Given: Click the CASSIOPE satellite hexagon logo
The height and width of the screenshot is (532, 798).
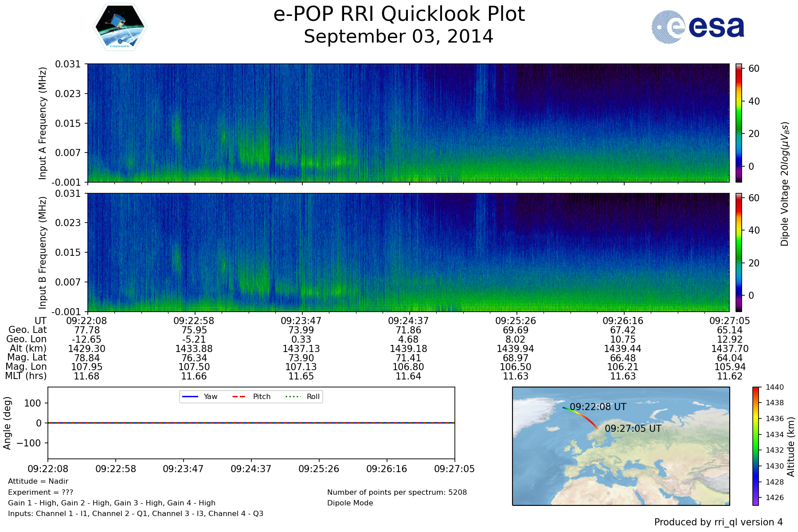Looking at the screenshot, I should [x=120, y=27].
